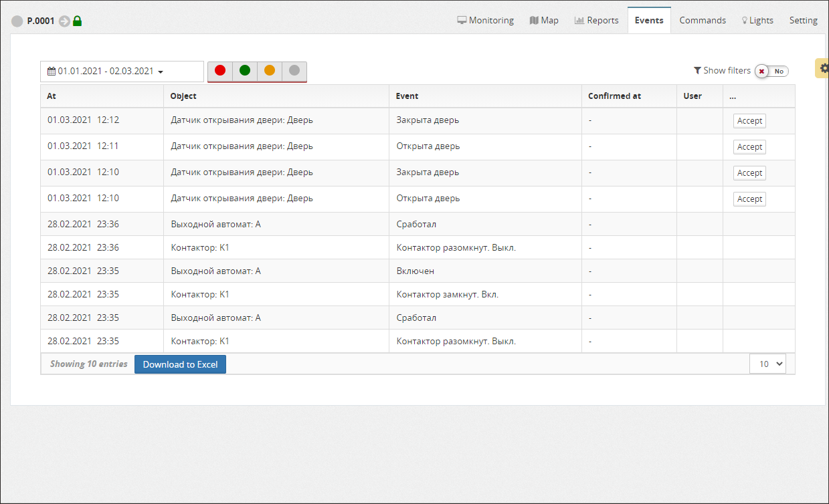Switch to the Reports tab
829x504 pixels.
596,20
